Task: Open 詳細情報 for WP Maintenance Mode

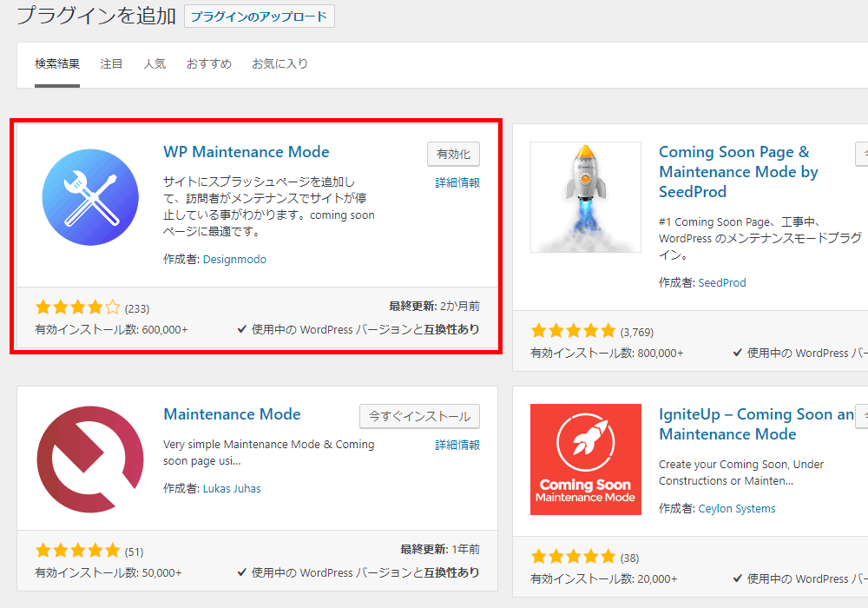Action: click(457, 182)
